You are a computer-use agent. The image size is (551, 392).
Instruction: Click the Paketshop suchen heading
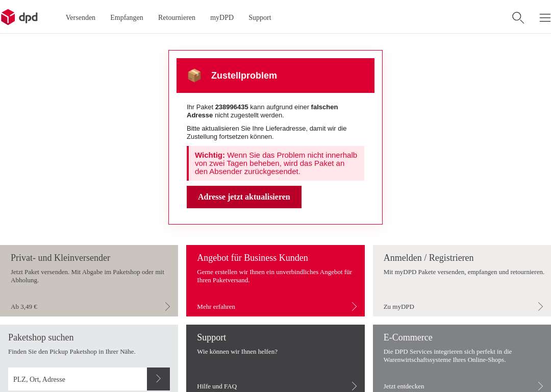point(41,337)
